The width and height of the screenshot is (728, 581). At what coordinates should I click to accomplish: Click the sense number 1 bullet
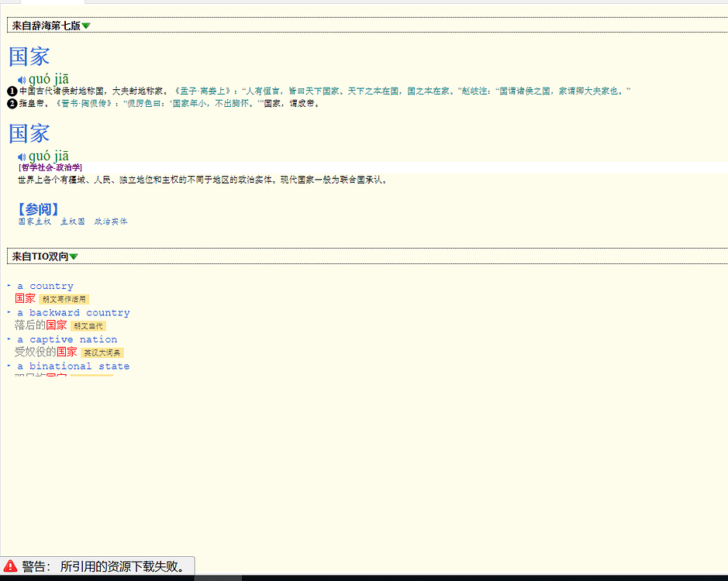[x=12, y=91]
